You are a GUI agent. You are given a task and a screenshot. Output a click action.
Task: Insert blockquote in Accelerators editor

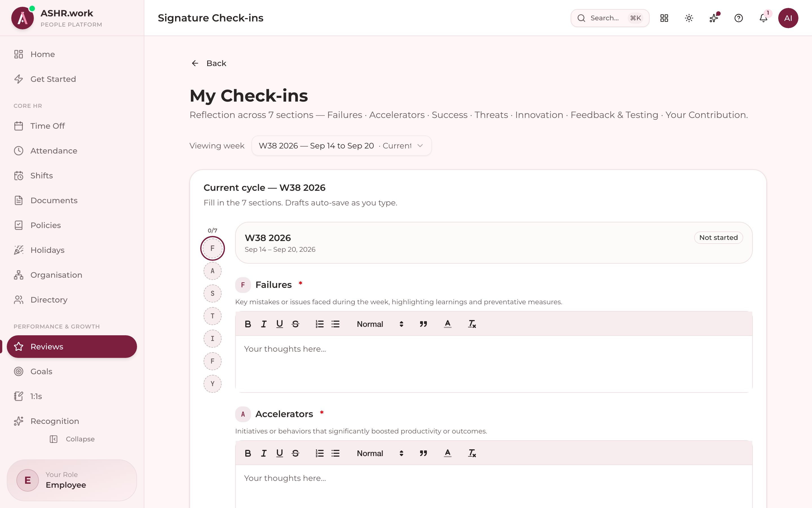point(423,453)
